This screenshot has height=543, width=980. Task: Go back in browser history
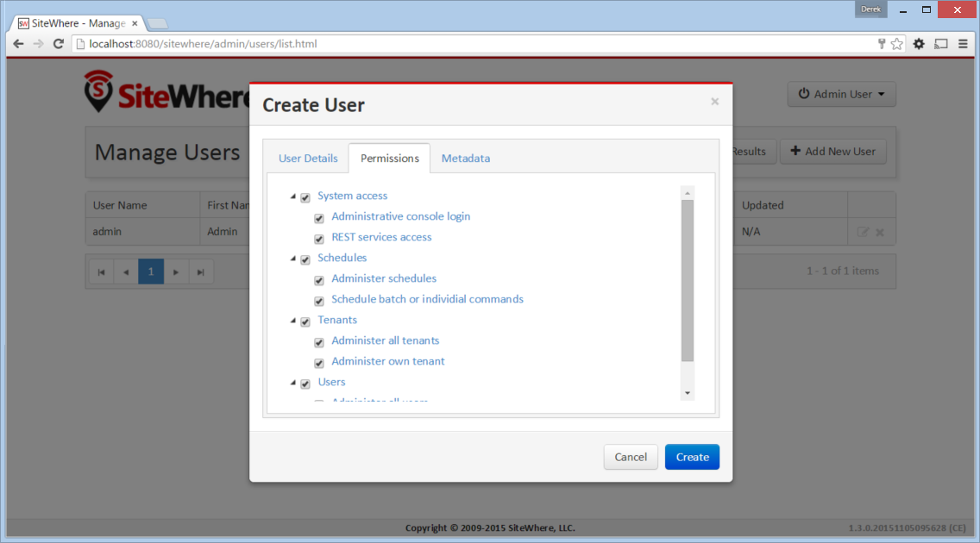pos(18,44)
